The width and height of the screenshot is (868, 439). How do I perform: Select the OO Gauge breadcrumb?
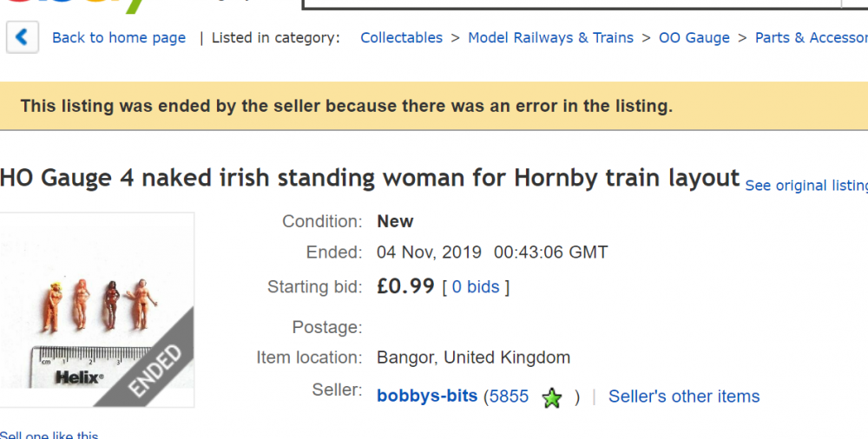[694, 37]
